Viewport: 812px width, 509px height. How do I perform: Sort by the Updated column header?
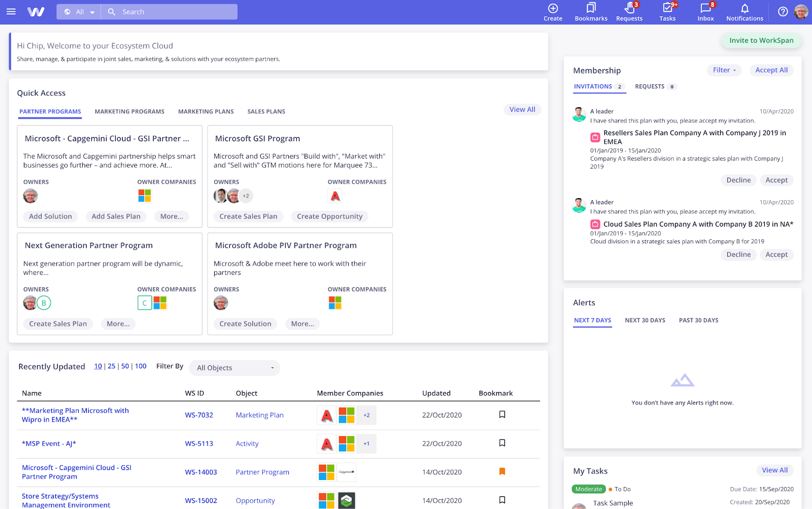(436, 393)
